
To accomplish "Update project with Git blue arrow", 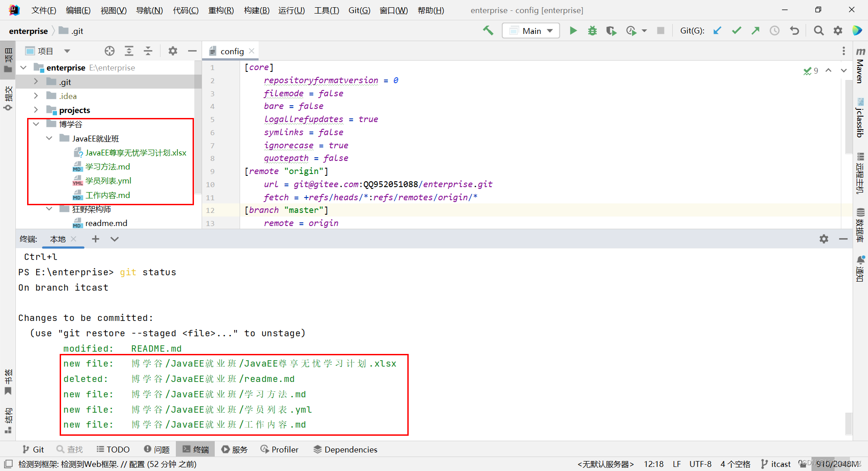I will (x=717, y=31).
